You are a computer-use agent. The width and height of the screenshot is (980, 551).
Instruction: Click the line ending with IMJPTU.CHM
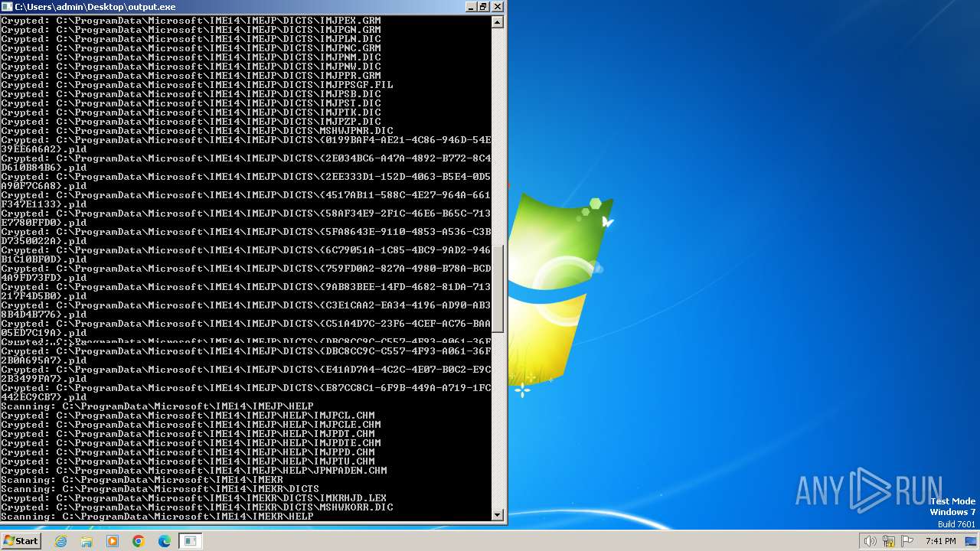188,461
